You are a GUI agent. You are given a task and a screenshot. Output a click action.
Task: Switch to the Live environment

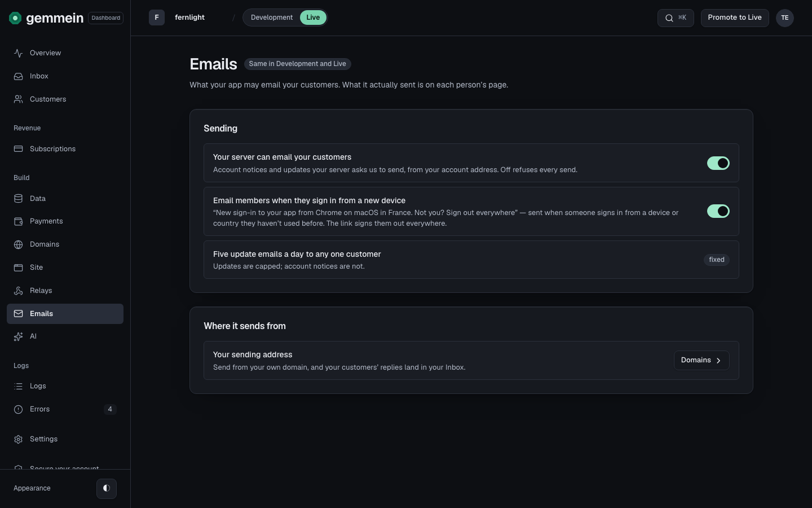pyautogui.click(x=313, y=17)
